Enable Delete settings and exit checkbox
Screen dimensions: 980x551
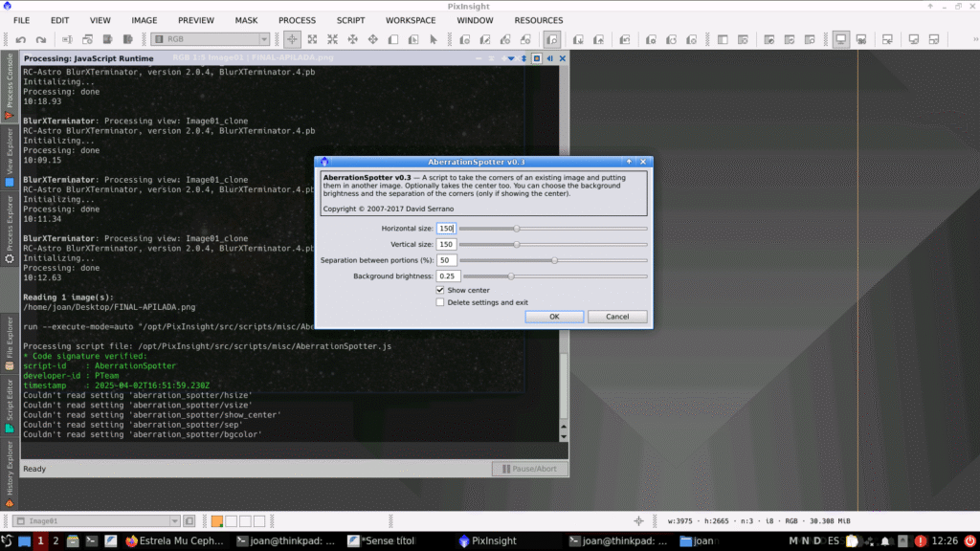[x=440, y=302]
